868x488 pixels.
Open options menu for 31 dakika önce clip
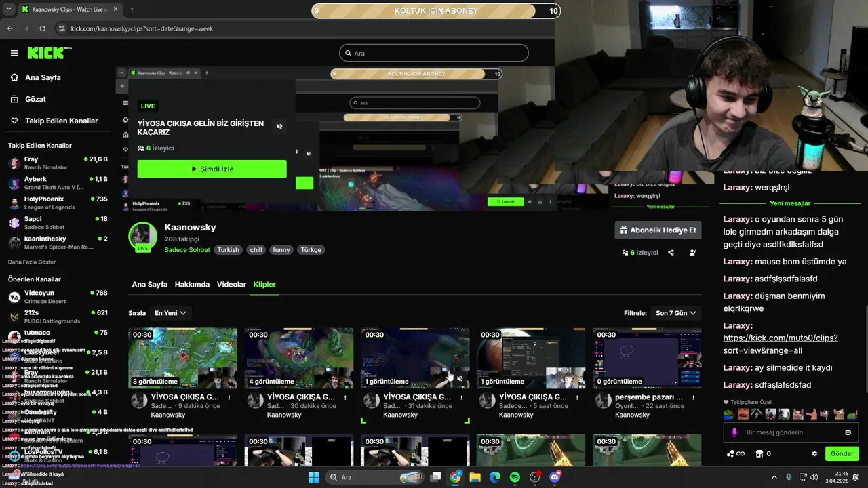[x=461, y=398]
